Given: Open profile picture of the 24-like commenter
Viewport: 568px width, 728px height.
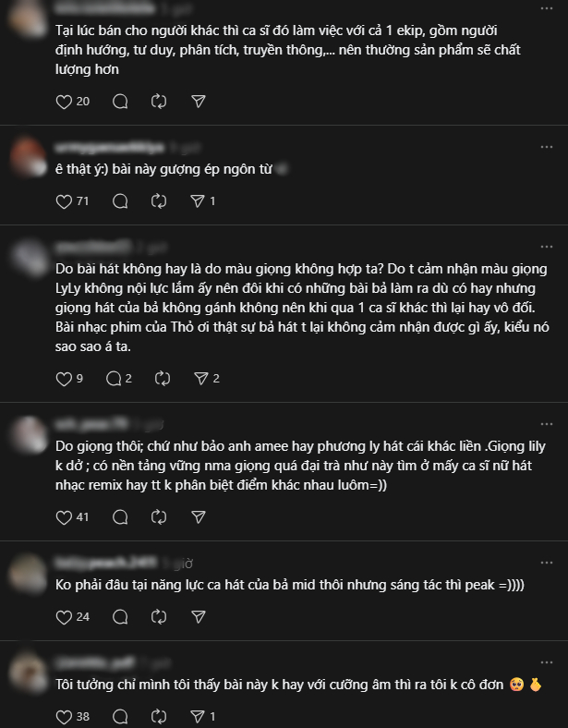Looking at the screenshot, I should tap(26, 573).
